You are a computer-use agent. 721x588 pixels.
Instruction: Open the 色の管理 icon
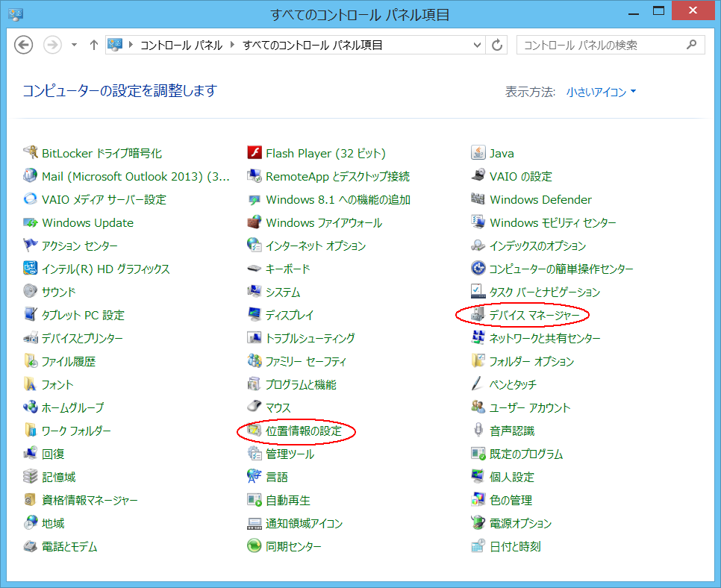(478, 500)
